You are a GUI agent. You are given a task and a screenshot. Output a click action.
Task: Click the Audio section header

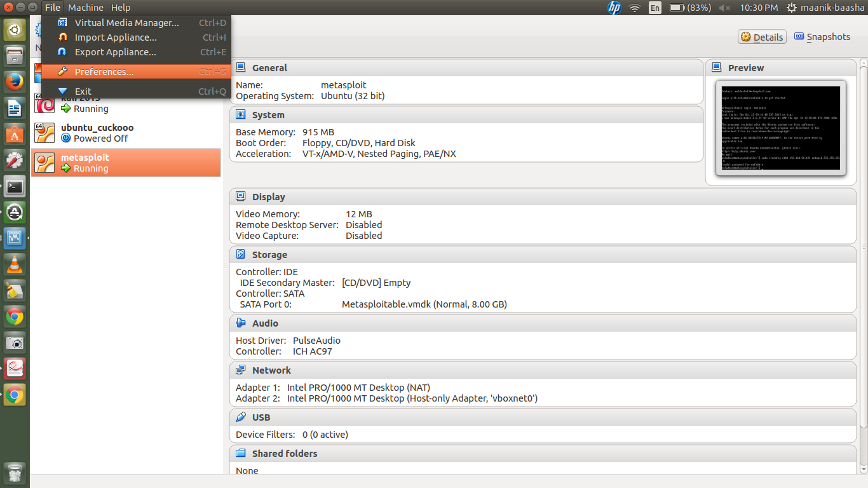click(x=543, y=323)
